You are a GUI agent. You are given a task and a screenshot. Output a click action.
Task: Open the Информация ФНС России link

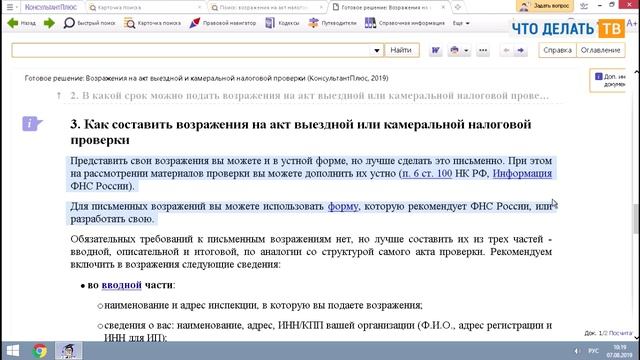pos(522,173)
